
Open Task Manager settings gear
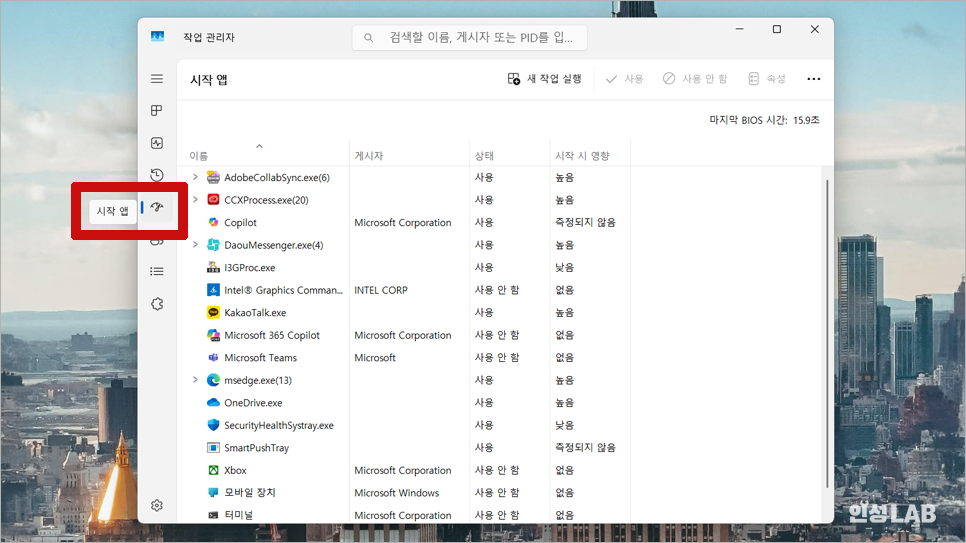pos(157,505)
